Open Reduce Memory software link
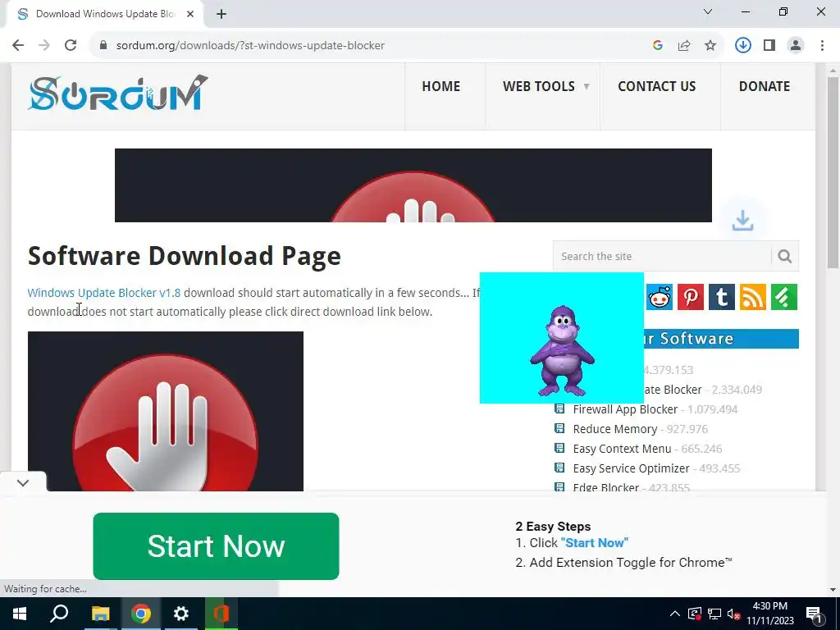 [615, 429]
